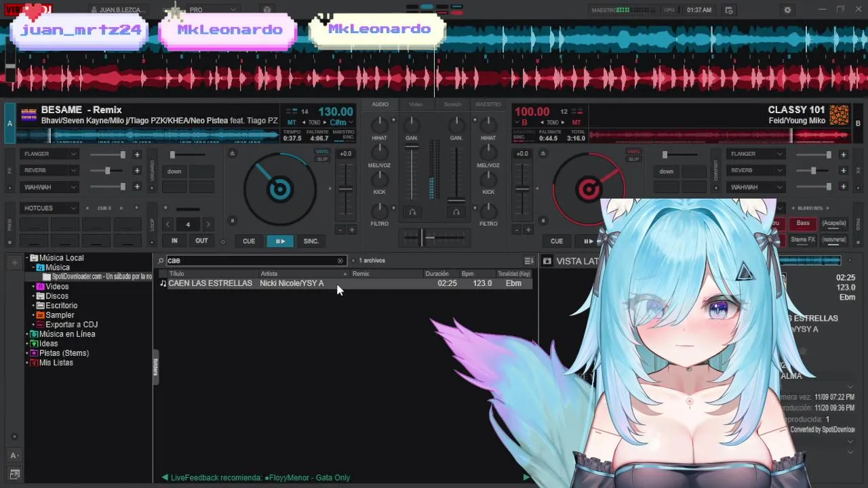Set loop IN on deck A

(174, 241)
